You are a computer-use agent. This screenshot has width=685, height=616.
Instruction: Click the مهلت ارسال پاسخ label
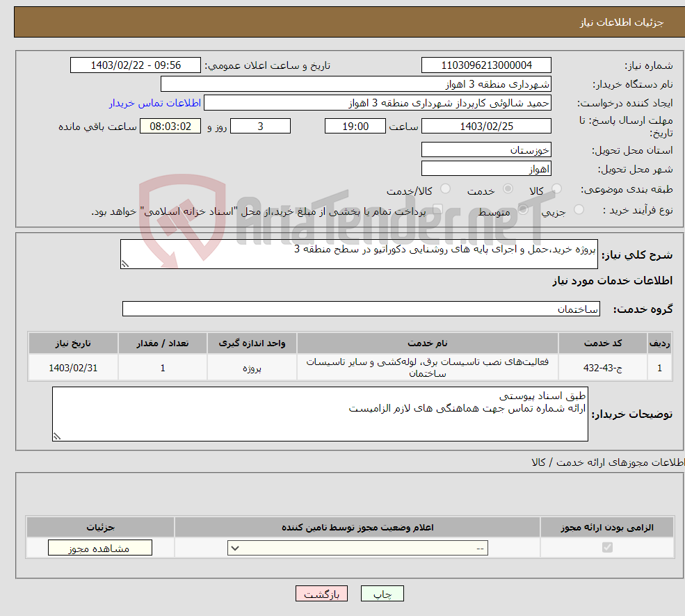[626, 127]
